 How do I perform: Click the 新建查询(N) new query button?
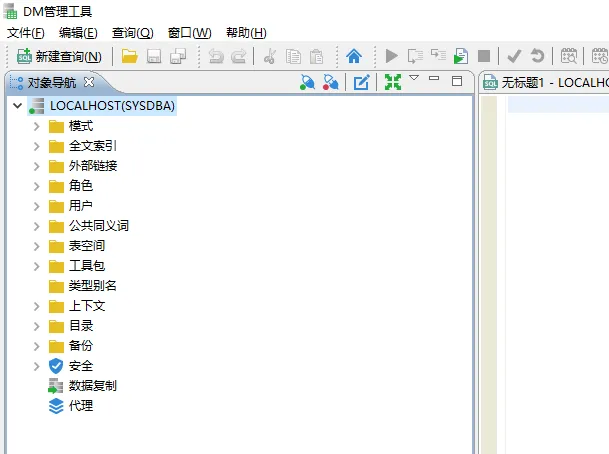pos(59,57)
